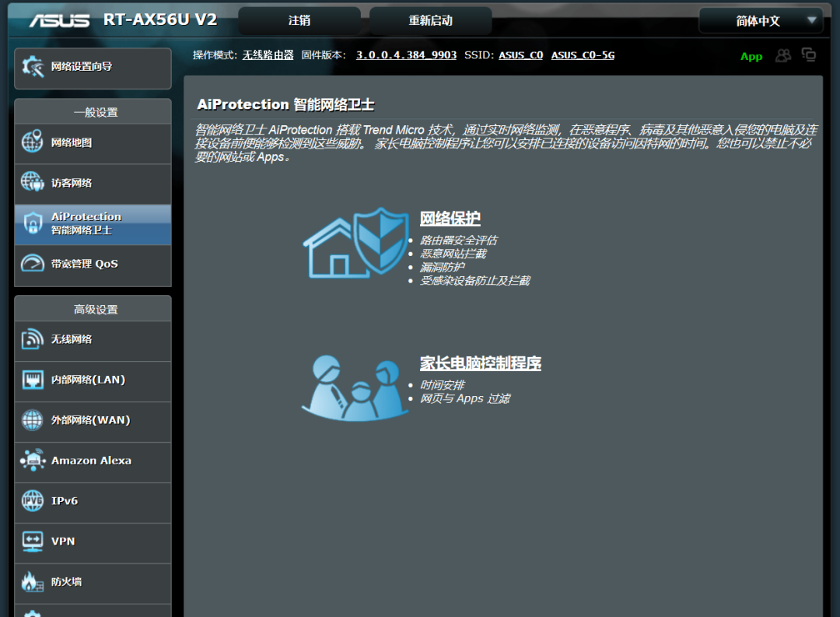
Task: Click the ASUS_C0-5G SSID link
Action: click(583, 55)
